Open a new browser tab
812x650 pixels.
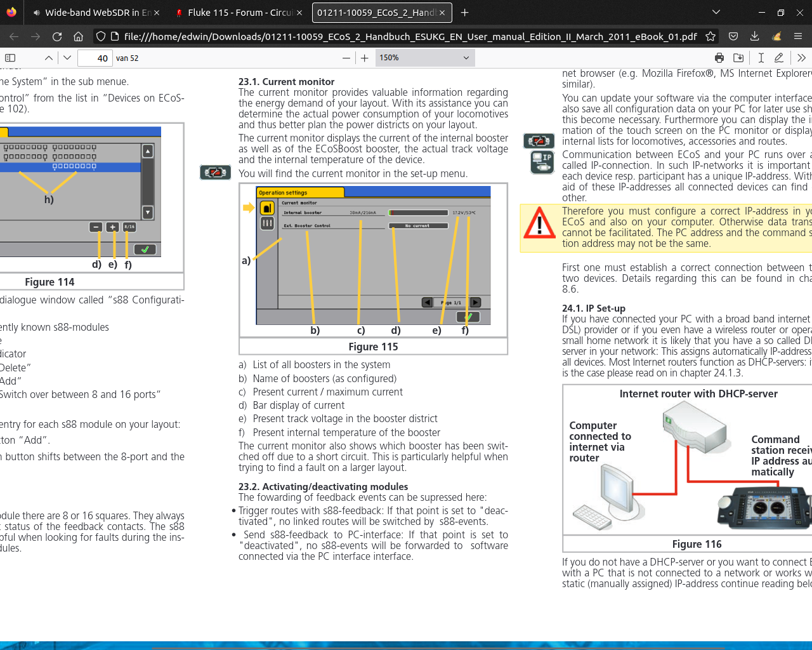point(465,13)
